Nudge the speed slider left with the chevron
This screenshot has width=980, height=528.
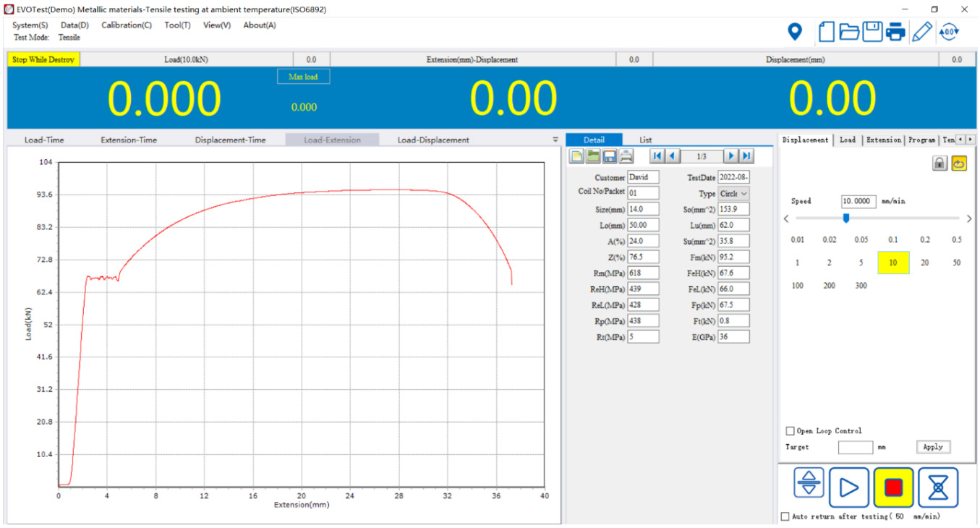(x=787, y=218)
